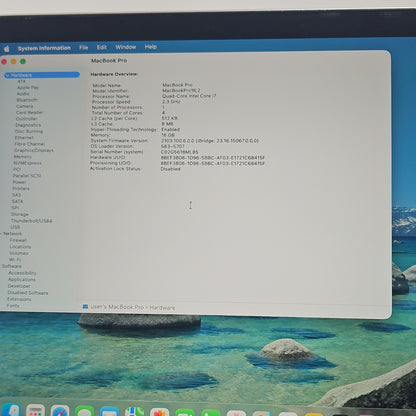Screen dimensions: 416x416
Task: Click User's MacBook Pro in path bar
Action: pos(117,307)
